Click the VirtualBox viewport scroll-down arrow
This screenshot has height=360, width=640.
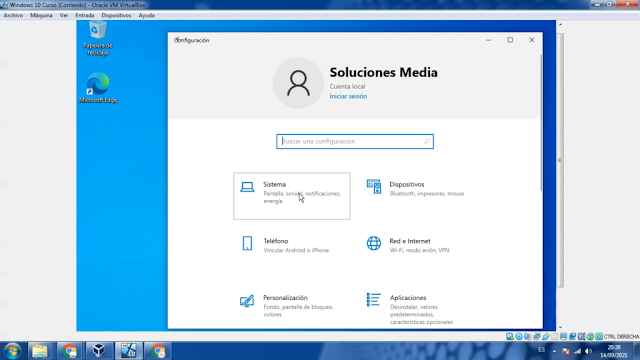click(560, 327)
